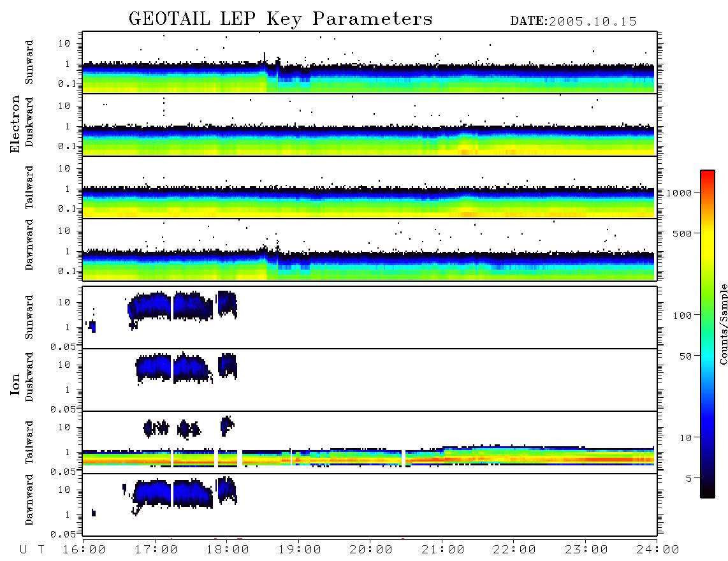This screenshot has height=561, width=728.
Task: Click the Electron Duskward spectrogram panel
Action: pos(370,125)
